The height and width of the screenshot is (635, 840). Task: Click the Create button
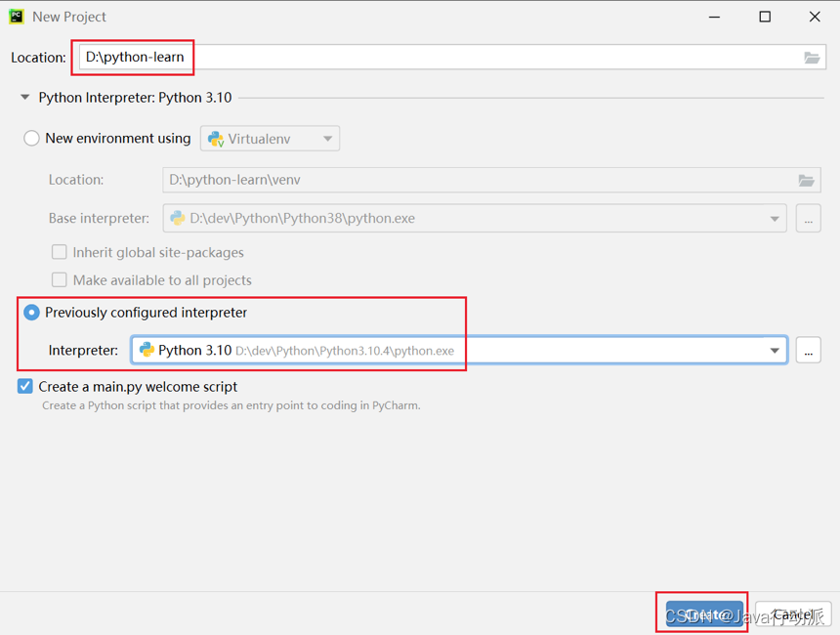[x=703, y=614]
